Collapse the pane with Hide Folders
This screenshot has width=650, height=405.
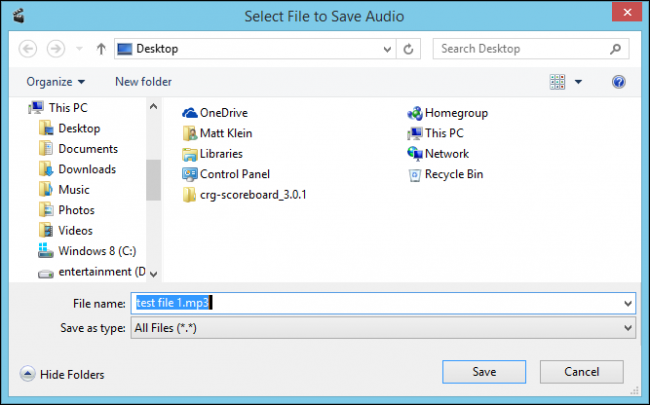62,374
